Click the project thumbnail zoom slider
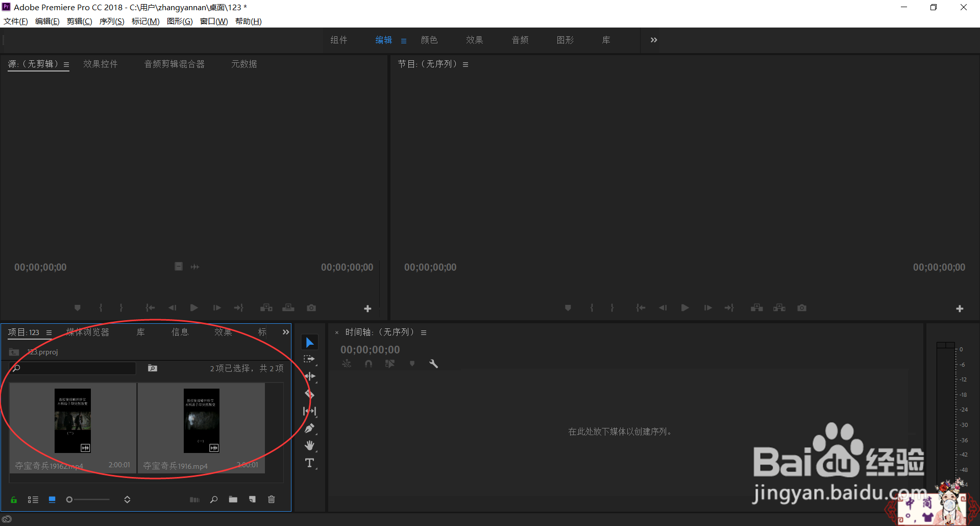980x526 pixels. [x=88, y=499]
